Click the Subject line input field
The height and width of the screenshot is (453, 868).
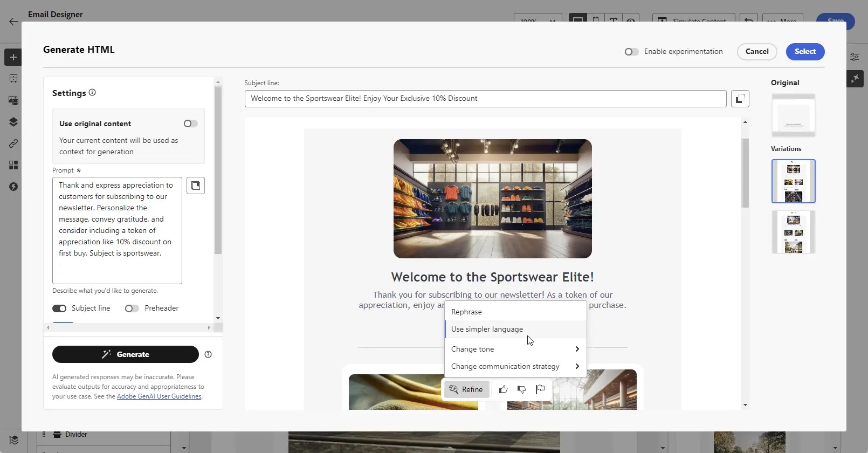coord(485,99)
